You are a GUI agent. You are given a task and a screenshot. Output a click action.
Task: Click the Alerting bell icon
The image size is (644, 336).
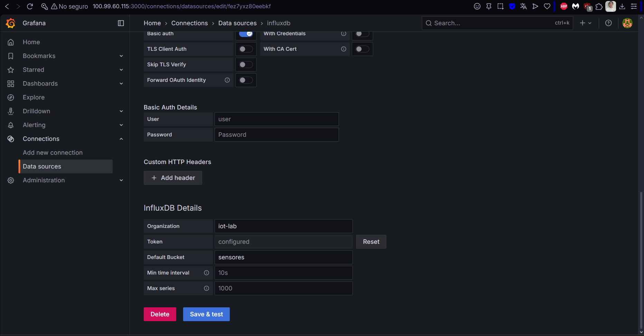(x=11, y=125)
